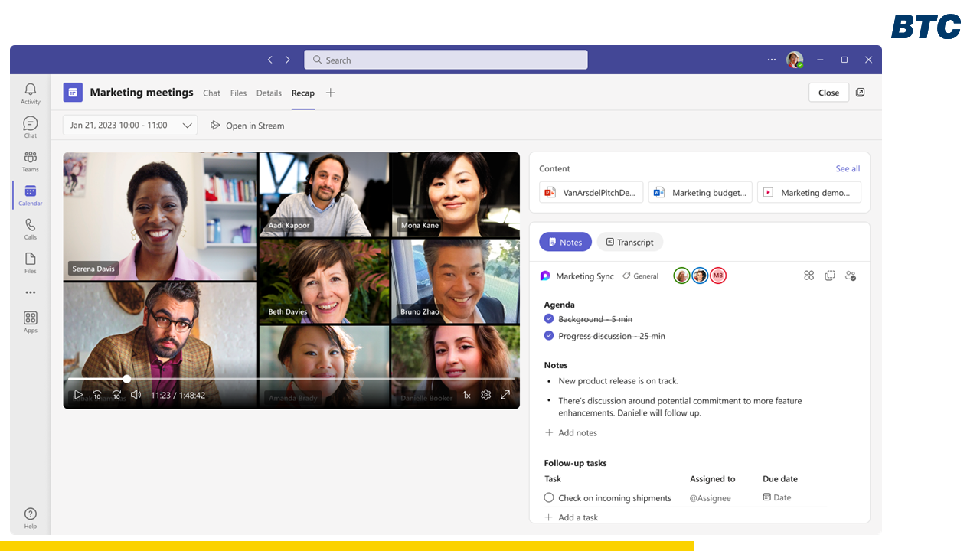
Task: Open Marketing demo video file
Action: pyautogui.click(x=809, y=192)
